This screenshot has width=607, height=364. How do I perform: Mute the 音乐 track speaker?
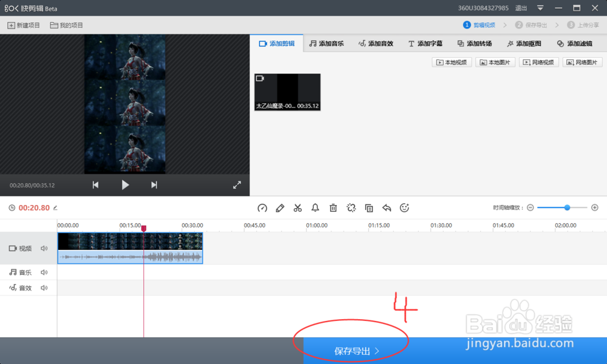44,272
